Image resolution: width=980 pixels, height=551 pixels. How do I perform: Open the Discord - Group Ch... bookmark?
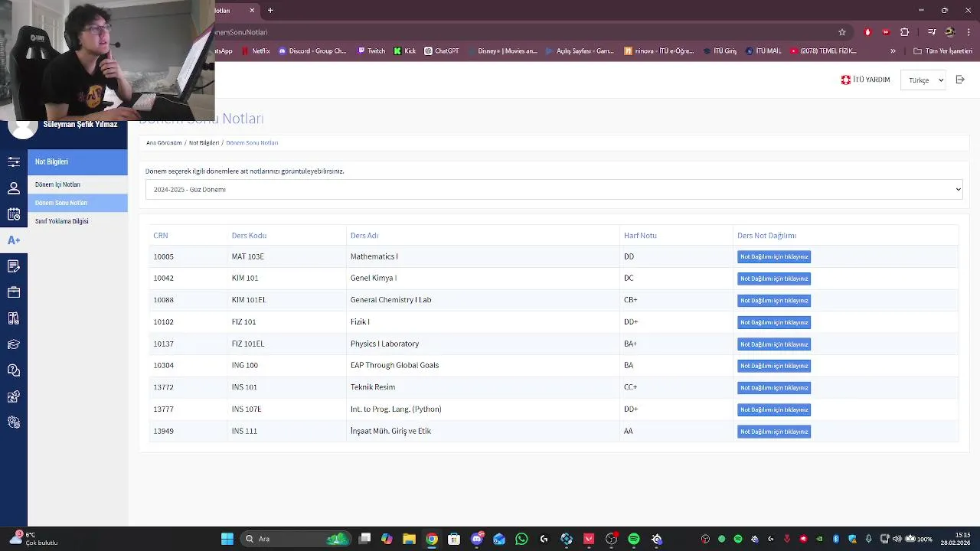(x=312, y=51)
